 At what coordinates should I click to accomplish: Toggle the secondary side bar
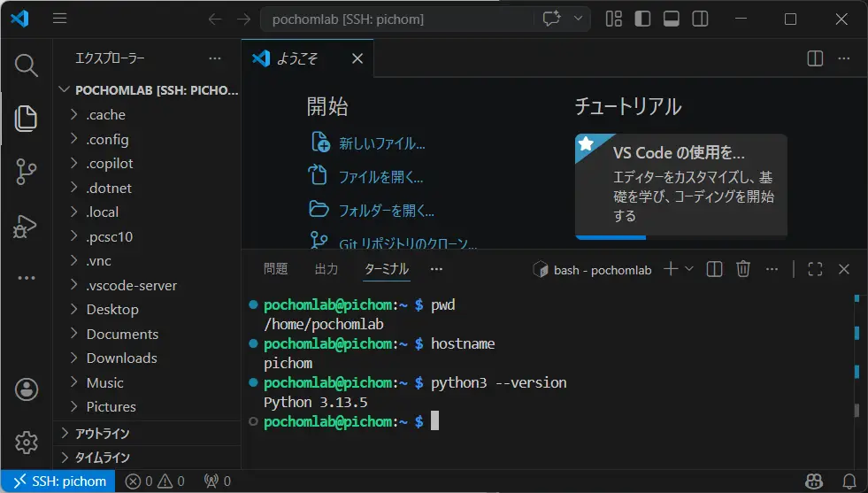(x=700, y=19)
